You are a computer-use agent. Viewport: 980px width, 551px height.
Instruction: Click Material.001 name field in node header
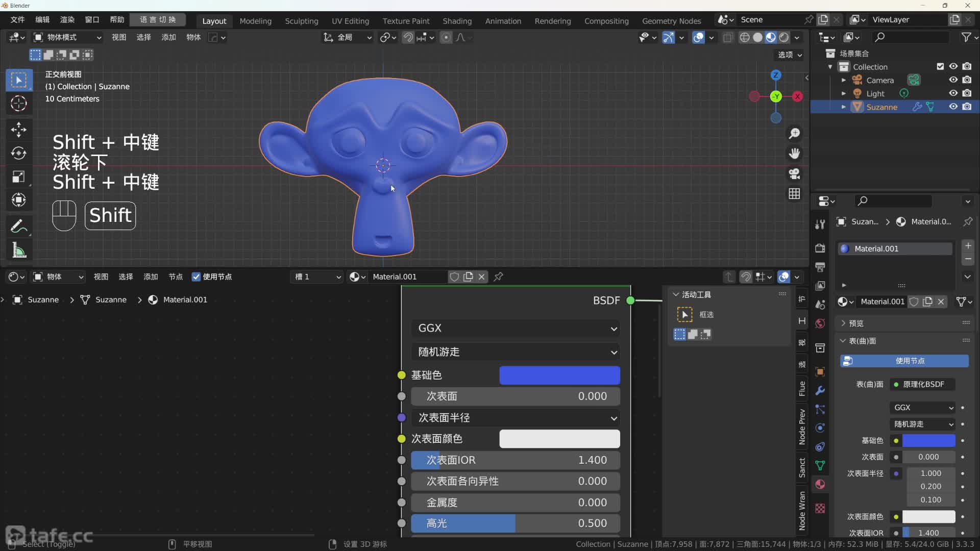(x=408, y=277)
